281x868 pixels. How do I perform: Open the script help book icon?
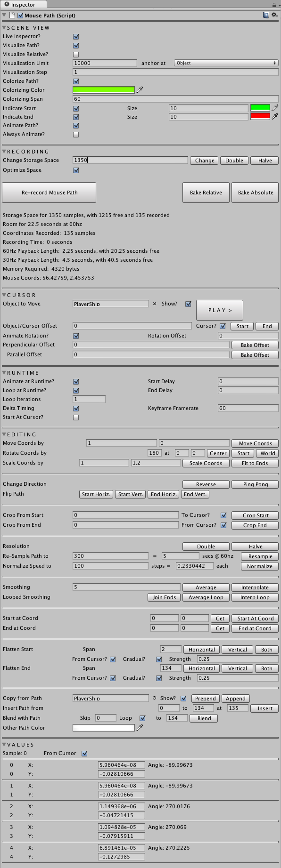(x=266, y=16)
